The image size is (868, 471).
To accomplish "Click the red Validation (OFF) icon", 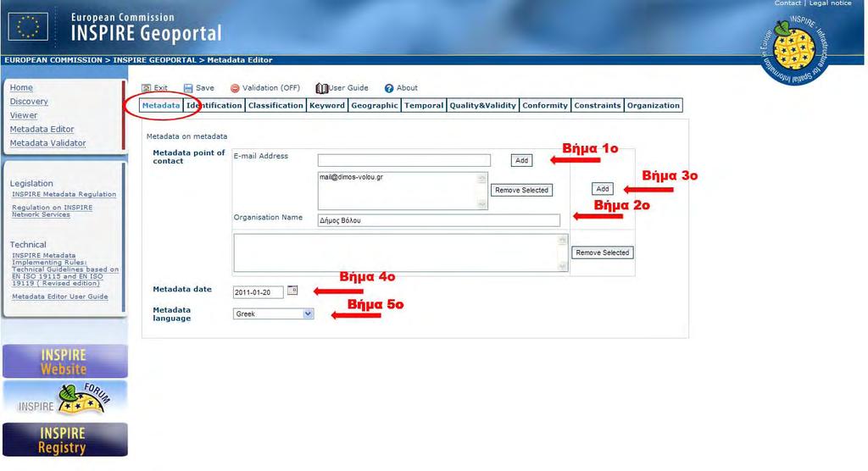I will (x=235, y=88).
